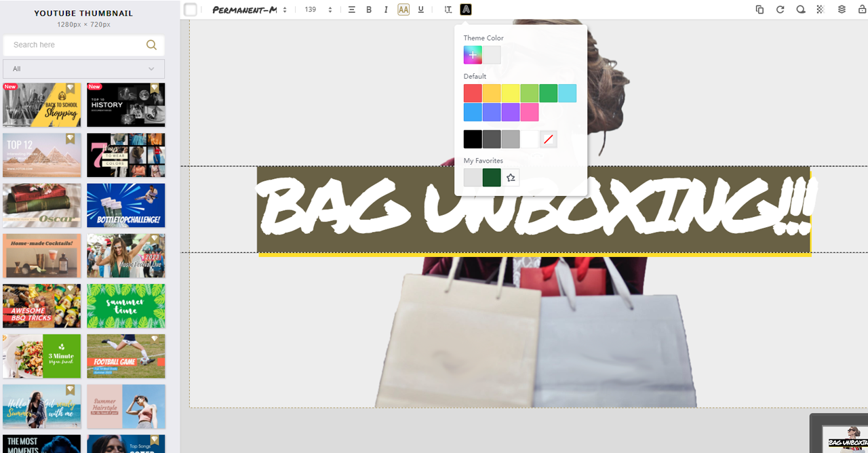The height and width of the screenshot is (453, 868).
Task: Open the transparency checkerboard icon
Action: coord(821,9)
